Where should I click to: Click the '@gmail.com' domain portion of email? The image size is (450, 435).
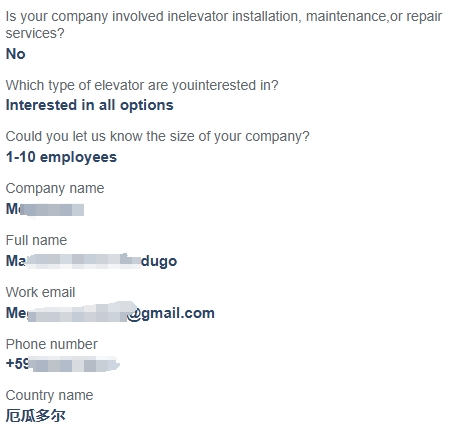coord(171,314)
